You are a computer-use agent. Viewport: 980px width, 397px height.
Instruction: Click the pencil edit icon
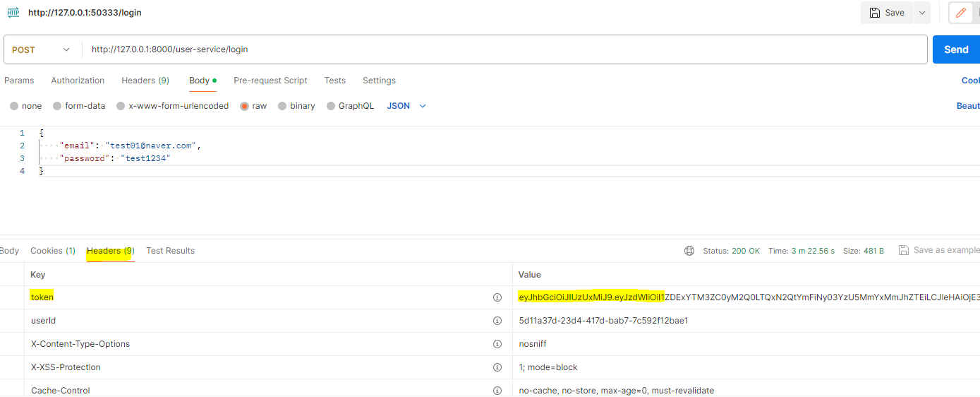click(x=960, y=13)
